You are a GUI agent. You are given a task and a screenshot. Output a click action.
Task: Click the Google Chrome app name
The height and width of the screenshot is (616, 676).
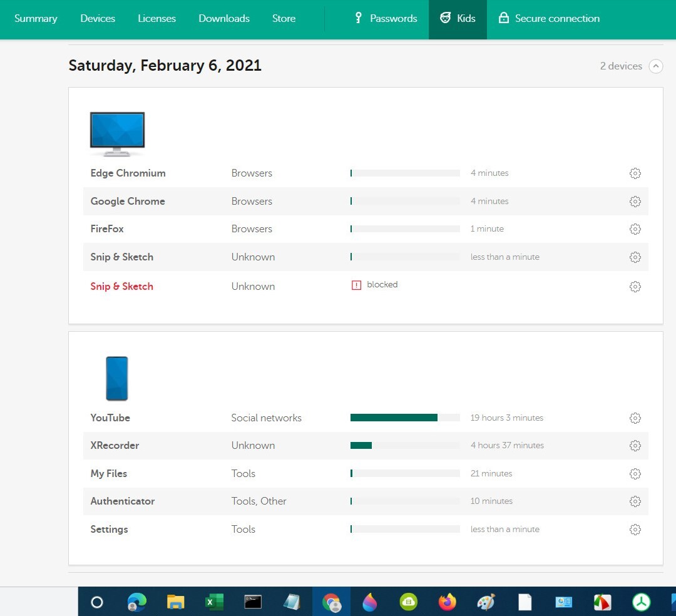pos(128,202)
